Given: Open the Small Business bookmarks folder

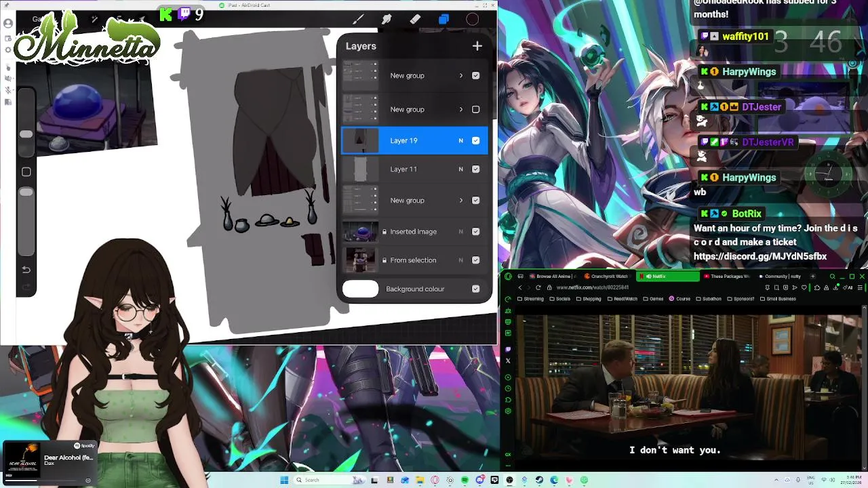Looking at the screenshot, I should click(778, 299).
